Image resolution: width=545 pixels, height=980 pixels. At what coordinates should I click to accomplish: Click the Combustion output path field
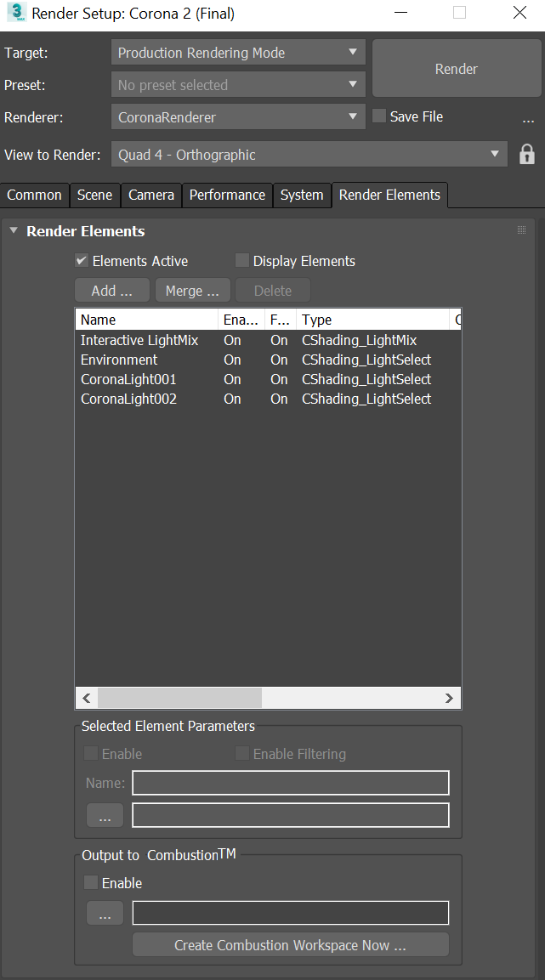pyautogui.click(x=291, y=913)
